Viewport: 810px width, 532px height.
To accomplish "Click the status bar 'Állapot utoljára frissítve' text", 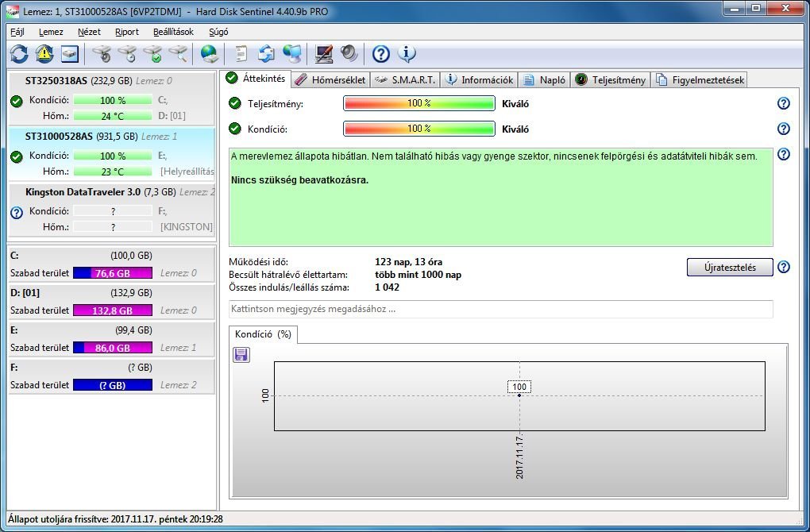I will pos(115,519).
